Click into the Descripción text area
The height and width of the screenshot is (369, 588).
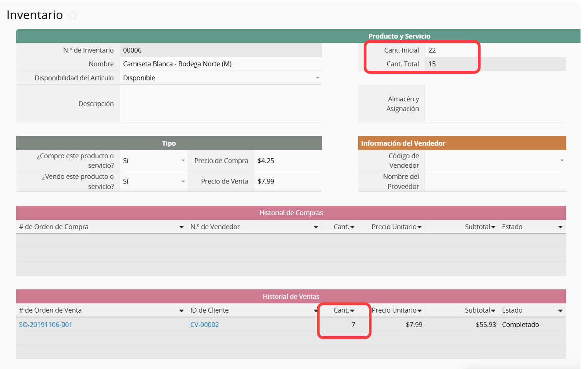click(x=220, y=104)
